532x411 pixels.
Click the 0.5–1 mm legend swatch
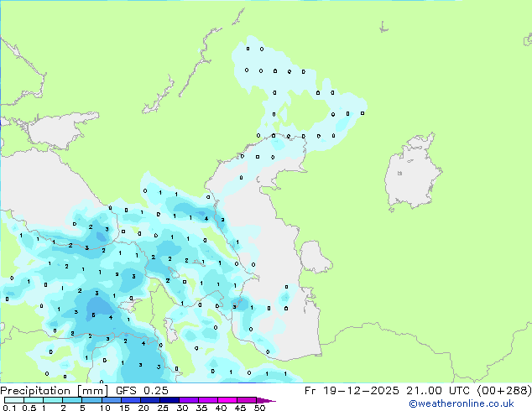(x=34, y=400)
